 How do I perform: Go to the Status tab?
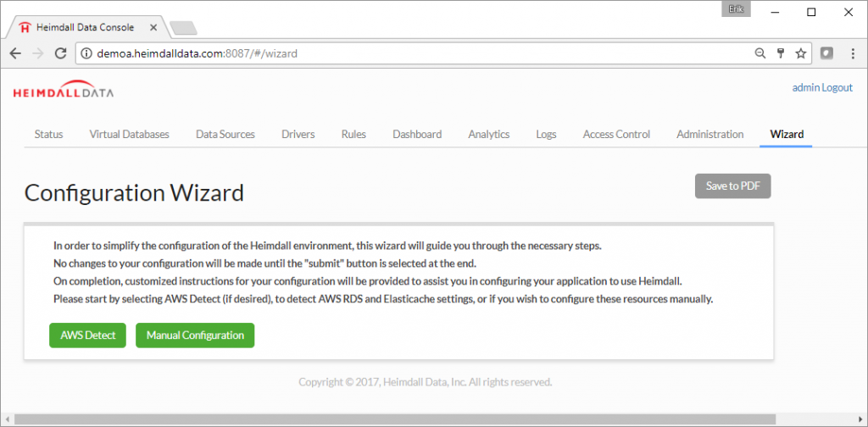point(48,134)
